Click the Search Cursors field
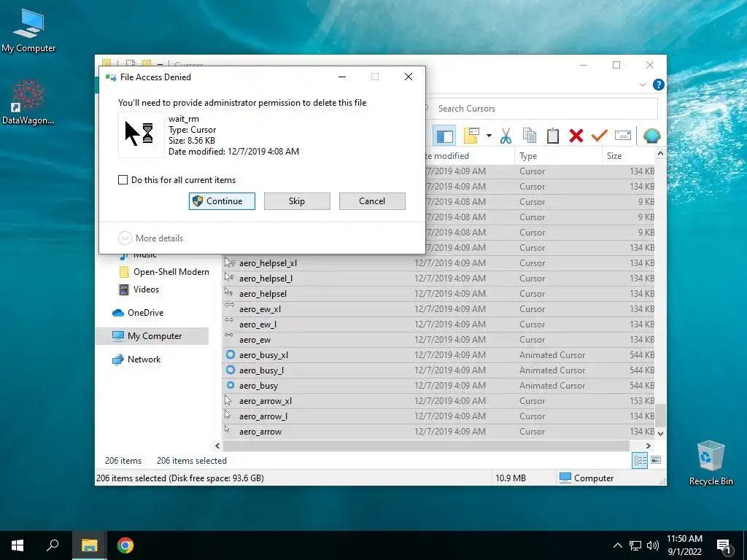747x560 pixels. point(541,109)
